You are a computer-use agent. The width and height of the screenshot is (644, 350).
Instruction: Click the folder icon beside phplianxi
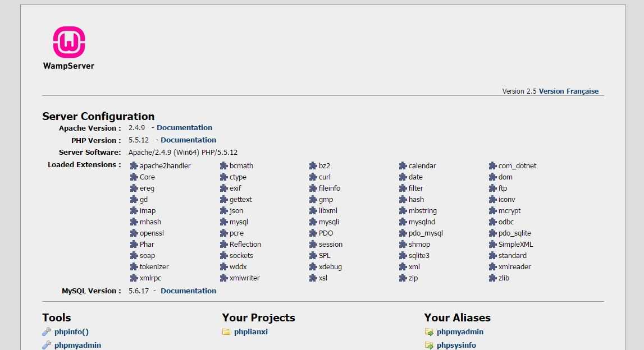pos(226,331)
